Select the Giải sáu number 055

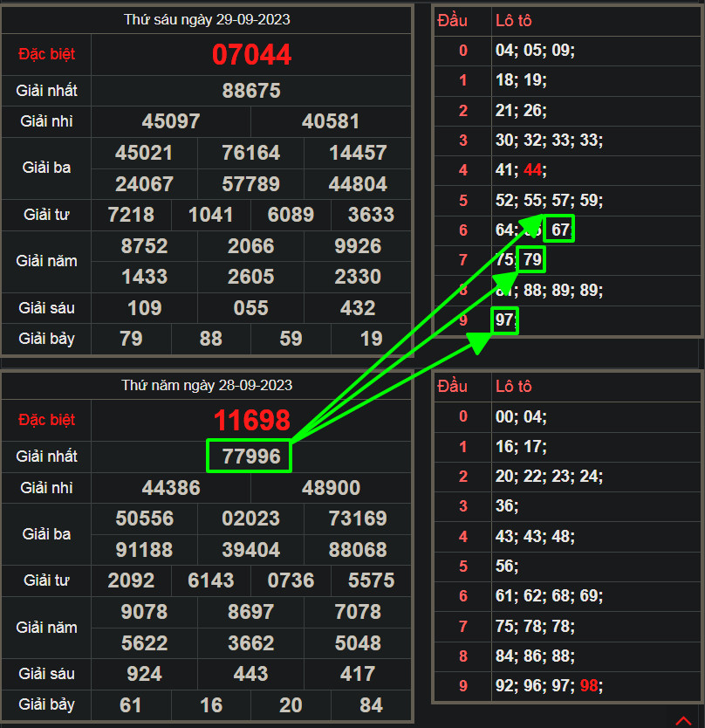coord(251,308)
